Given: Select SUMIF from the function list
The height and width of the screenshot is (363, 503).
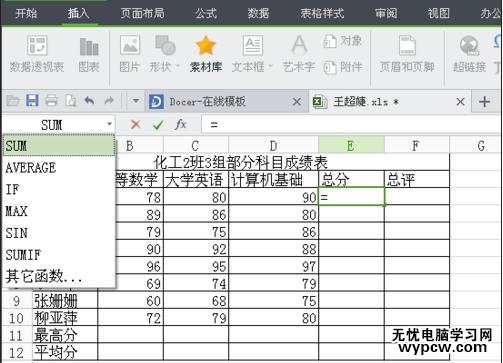Looking at the screenshot, I should [59, 255].
